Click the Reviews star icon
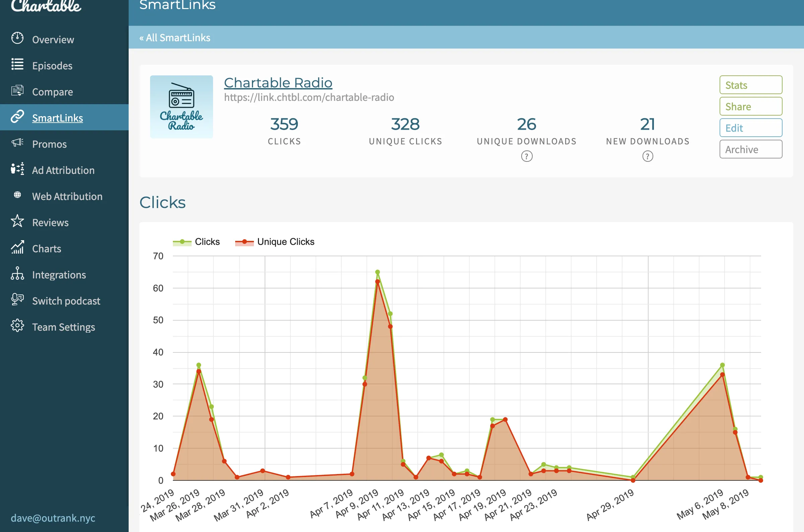Viewport: 804px width, 532px height. coord(17,221)
